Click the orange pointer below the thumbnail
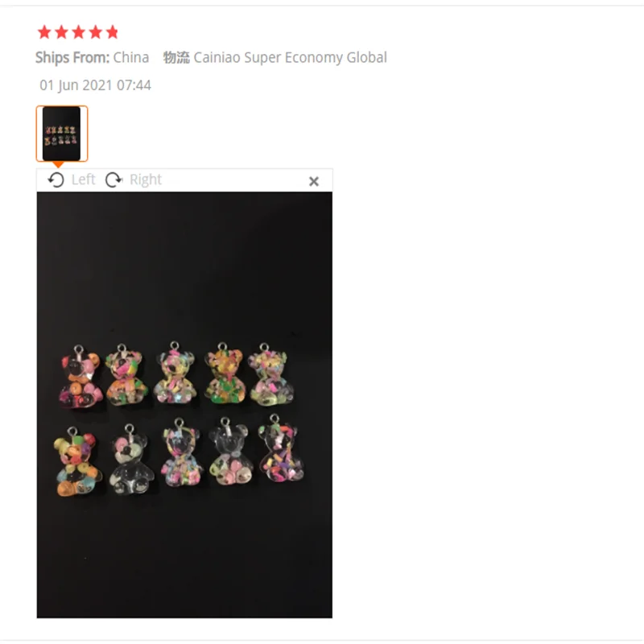The height and width of the screenshot is (644, 644). pyautogui.click(x=58, y=165)
